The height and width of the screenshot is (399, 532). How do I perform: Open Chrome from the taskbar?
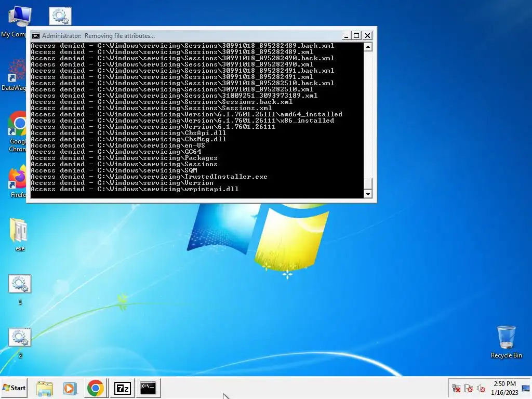point(96,388)
